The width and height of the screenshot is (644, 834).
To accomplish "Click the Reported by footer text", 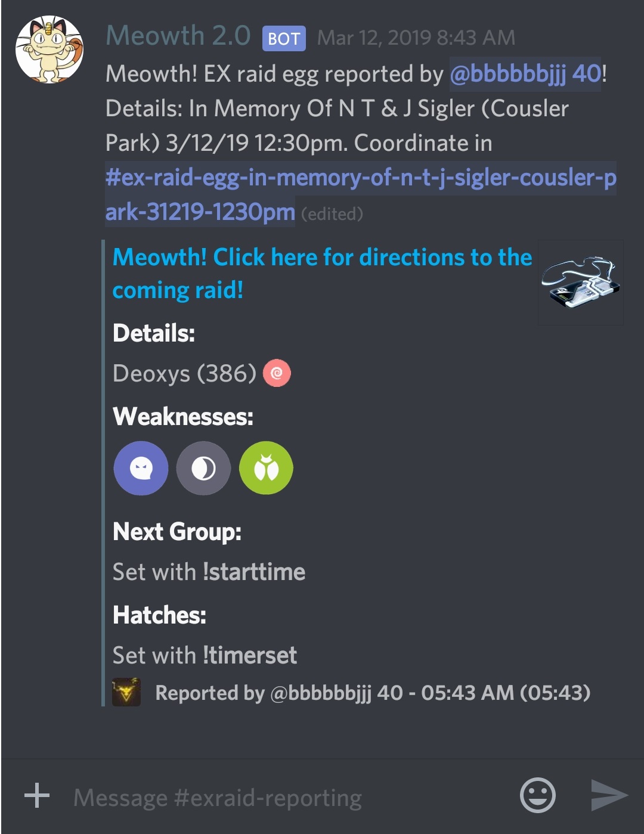I will tap(373, 693).
